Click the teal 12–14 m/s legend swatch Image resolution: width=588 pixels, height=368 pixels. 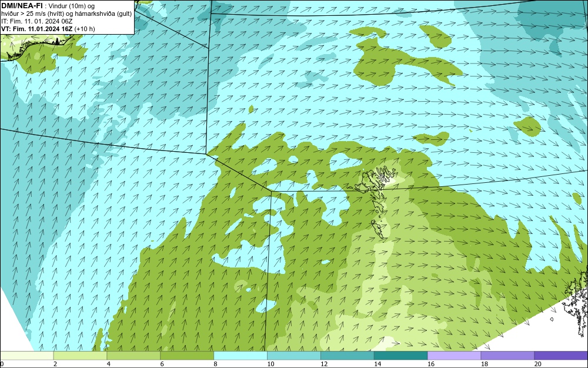[348, 355]
